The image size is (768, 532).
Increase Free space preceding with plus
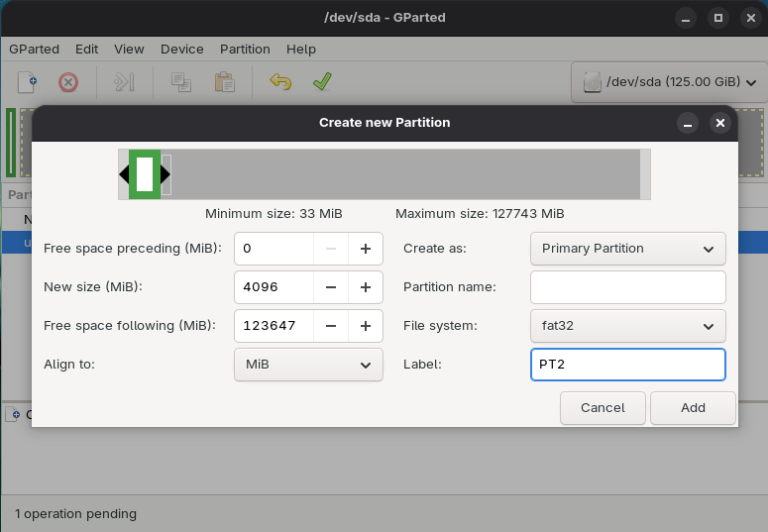coord(365,249)
